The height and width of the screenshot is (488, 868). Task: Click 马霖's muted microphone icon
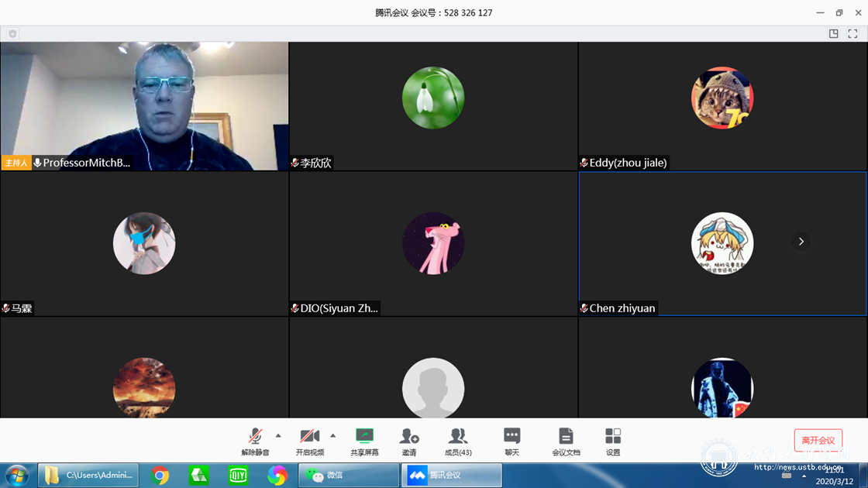click(x=5, y=308)
